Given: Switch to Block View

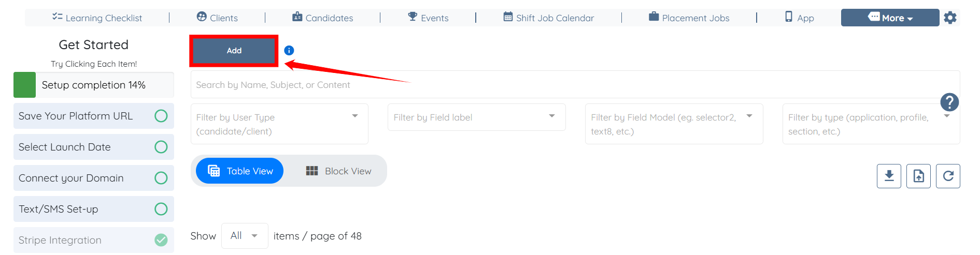Looking at the screenshot, I should click(339, 171).
